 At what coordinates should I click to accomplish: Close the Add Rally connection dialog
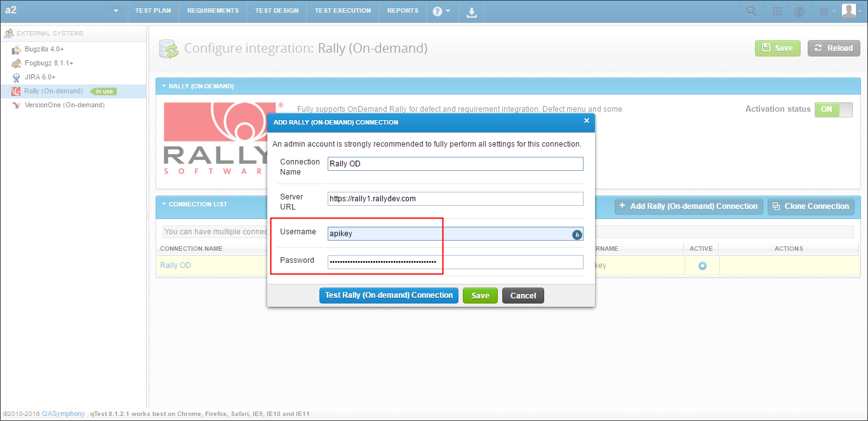[x=587, y=121]
